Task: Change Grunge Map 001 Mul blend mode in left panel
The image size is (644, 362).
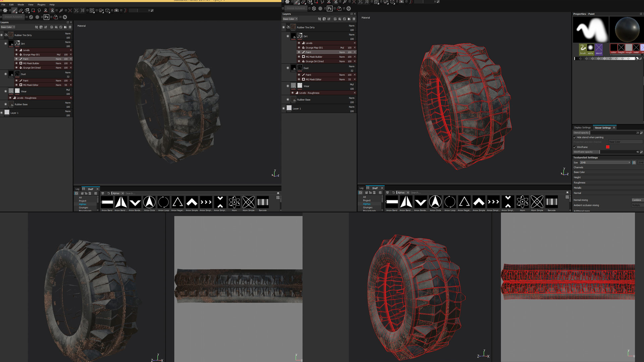Action: (x=59, y=55)
